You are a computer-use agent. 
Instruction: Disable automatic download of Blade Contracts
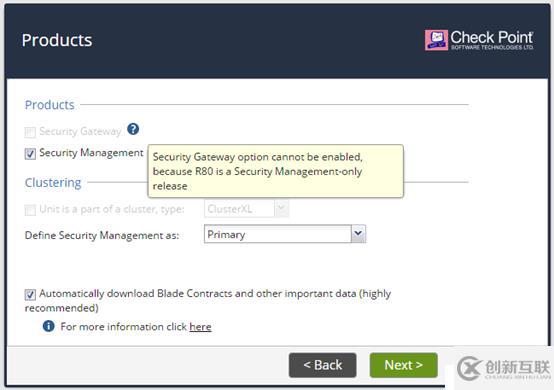pyautogui.click(x=30, y=294)
